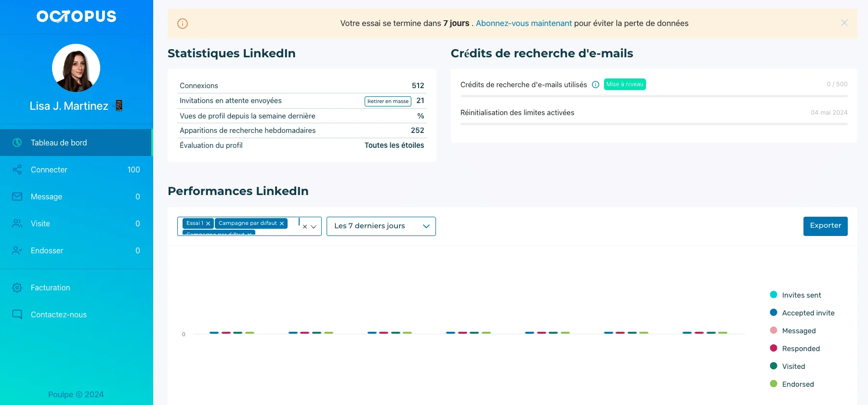This screenshot has width=868, height=405.
Task: Click info icon beside e-mail credits used
Action: pyautogui.click(x=595, y=84)
